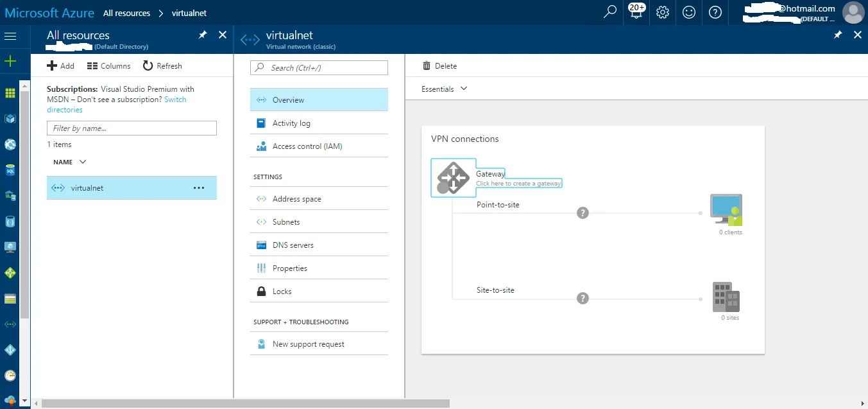Open portal settings gear icon
Screen dimensions: 868x409
tap(663, 12)
